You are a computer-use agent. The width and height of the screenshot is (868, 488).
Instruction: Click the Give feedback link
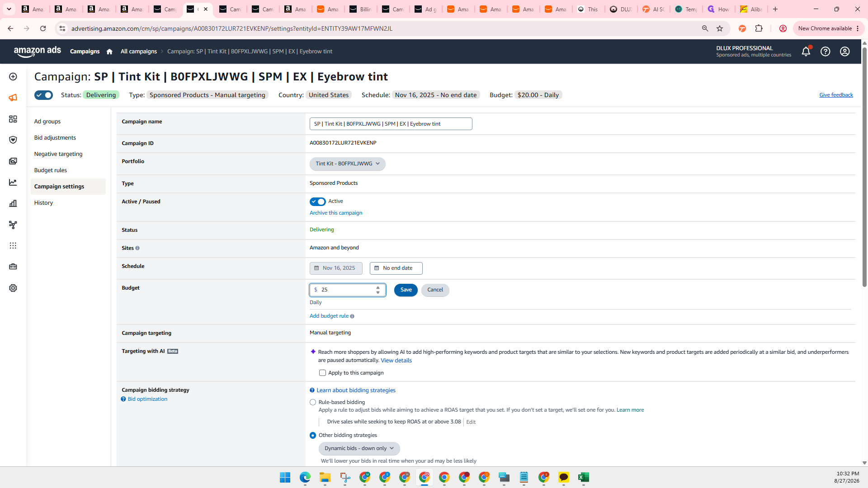pyautogui.click(x=836, y=95)
